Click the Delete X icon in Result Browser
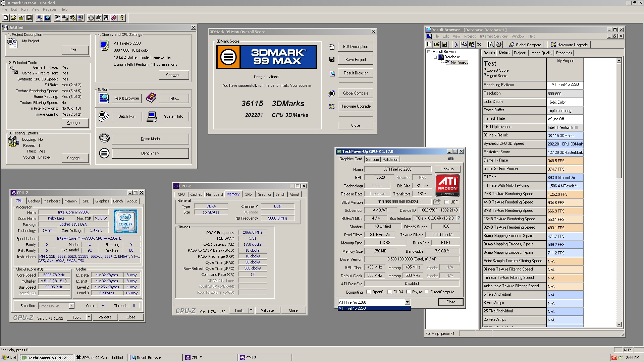Viewport: 644px width, 362px height. coord(479,45)
